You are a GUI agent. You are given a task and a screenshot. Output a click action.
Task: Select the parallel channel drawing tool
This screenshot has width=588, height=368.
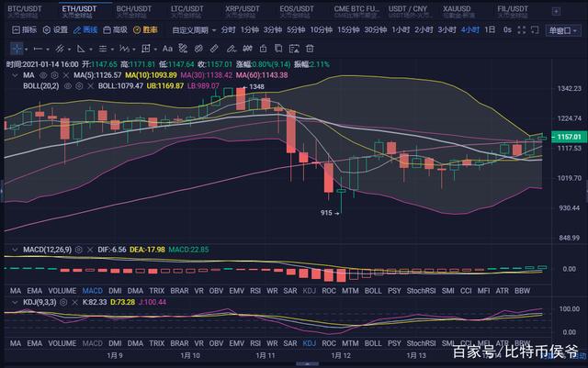tap(60, 49)
